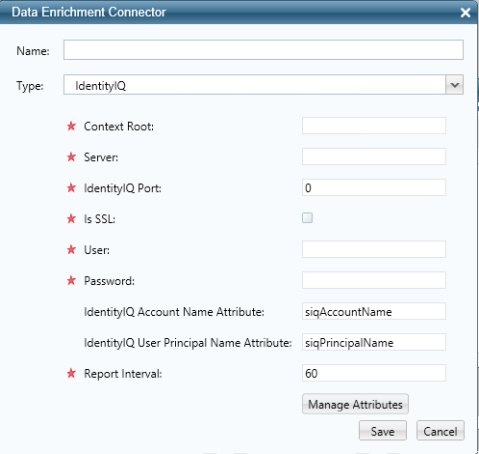Screen dimensions: 479x454
Task: Open the Type dropdown arrow
Action: pyautogui.click(x=455, y=85)
